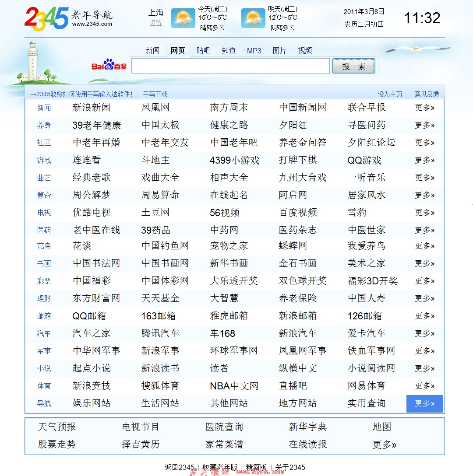The image size is (473, 476).
Task: Open 双色球开奖 link
Action: tap(303, 281)
